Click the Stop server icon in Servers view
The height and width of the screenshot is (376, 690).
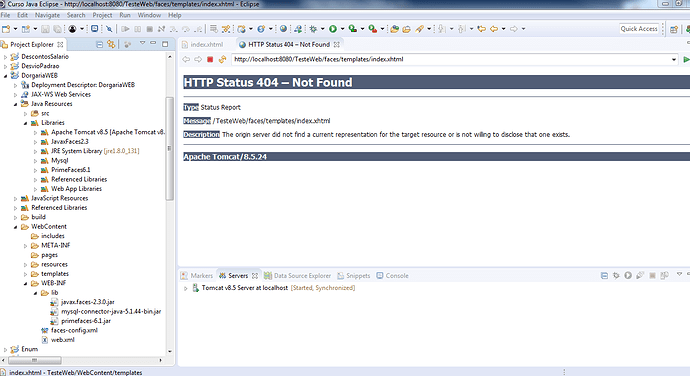(x=652, y=276)
